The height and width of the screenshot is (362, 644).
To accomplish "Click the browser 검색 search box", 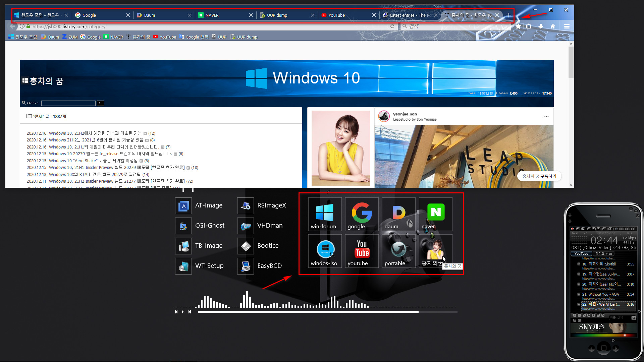I will click(455, 26).
